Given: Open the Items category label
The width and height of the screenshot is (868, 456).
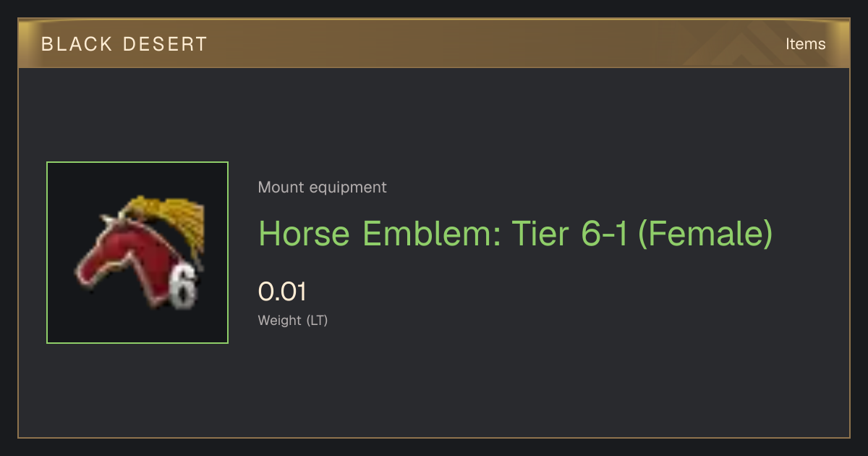Looking at the screenshot, I should click(805, 44).
